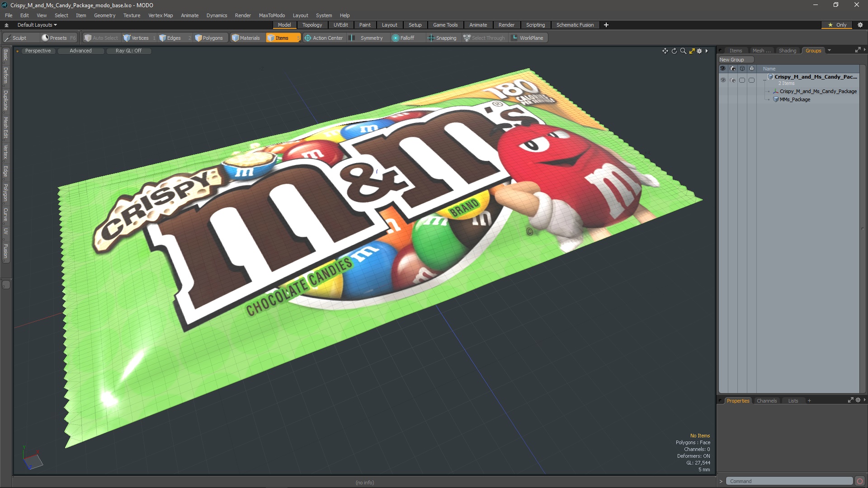Expand Groups panel maximize icon
Viewport: 868px width, 488px height.
tap(858, 50)
